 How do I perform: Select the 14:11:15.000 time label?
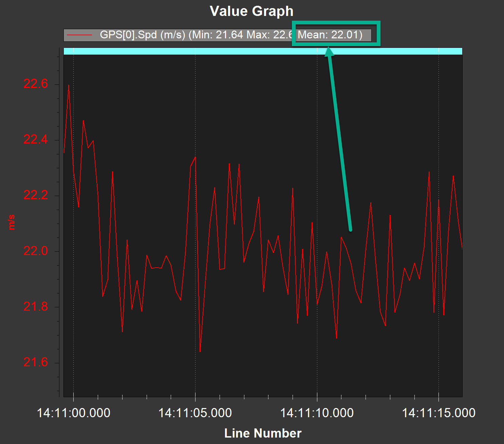pyautogui.click(x=439, y=412)
